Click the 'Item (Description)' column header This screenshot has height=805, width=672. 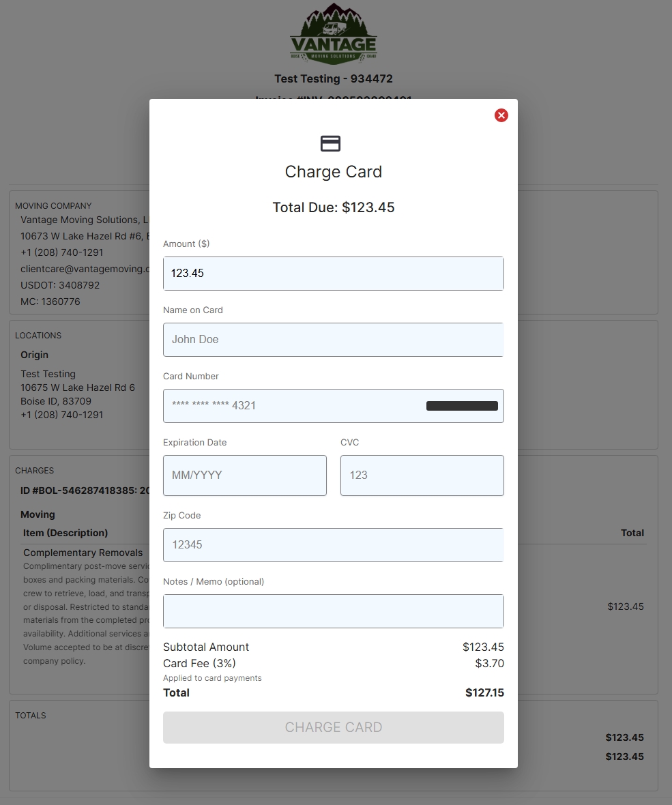click(65, 533)
